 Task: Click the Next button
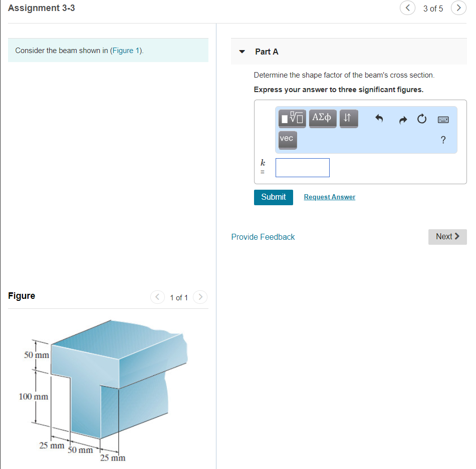point(447,236)
